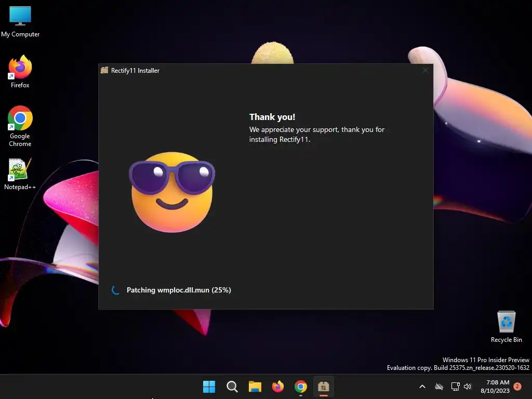Open the Windows Start menu
The image size is (532, 399).
click(x=209, y=387)
